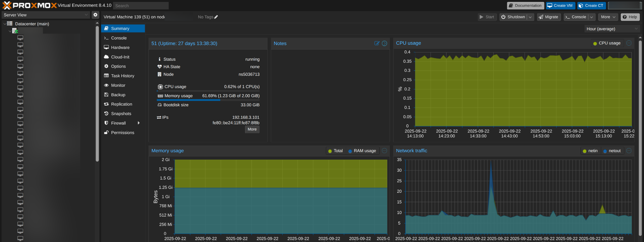Open Server View settings gear
The width and height of the screenshot is (644, 242).
95,15
